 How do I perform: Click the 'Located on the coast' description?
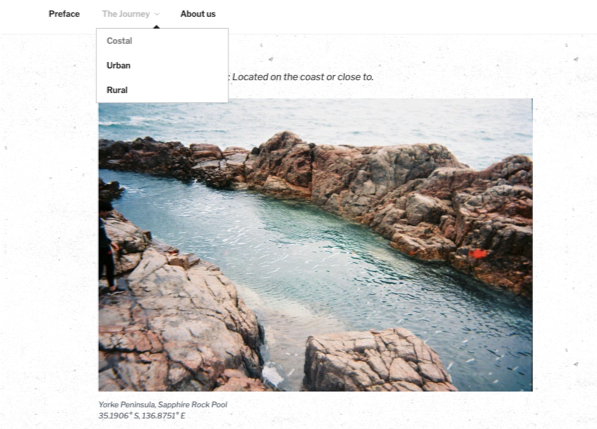click(x=303, y=77)
